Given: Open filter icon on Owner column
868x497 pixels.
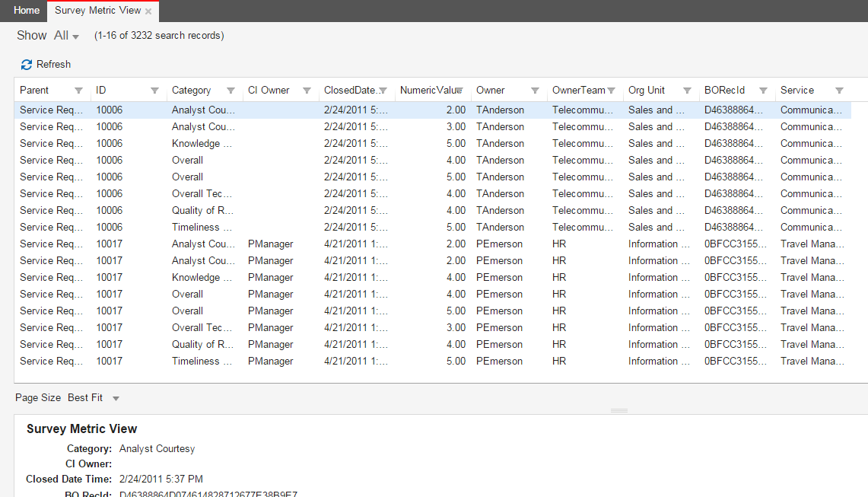Looking at the screenshot, I should pos(535,91).
